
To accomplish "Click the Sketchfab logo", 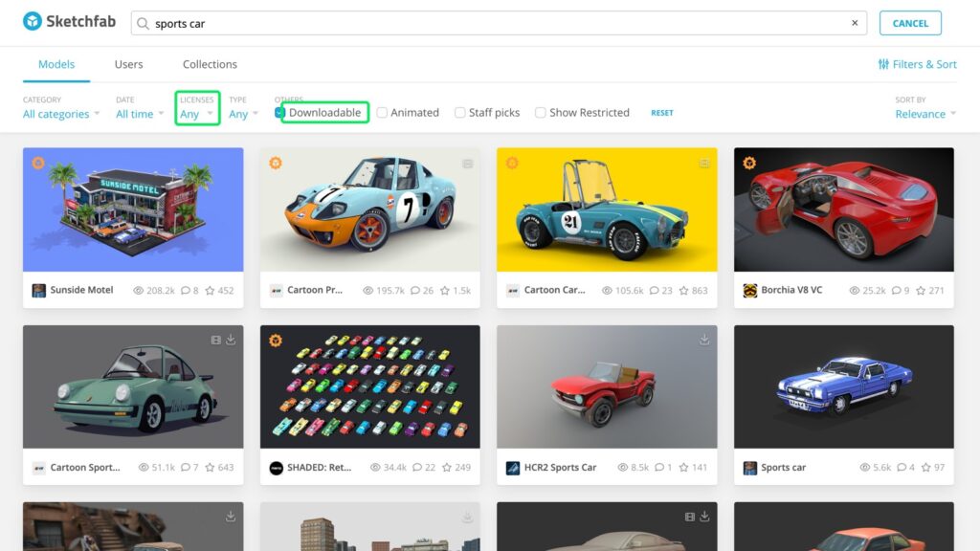I will point(69,22).
